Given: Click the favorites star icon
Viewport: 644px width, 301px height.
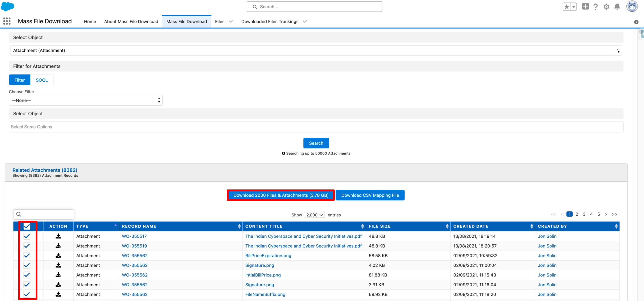Looking at the screenshot, I should click(x=566, y=7).
